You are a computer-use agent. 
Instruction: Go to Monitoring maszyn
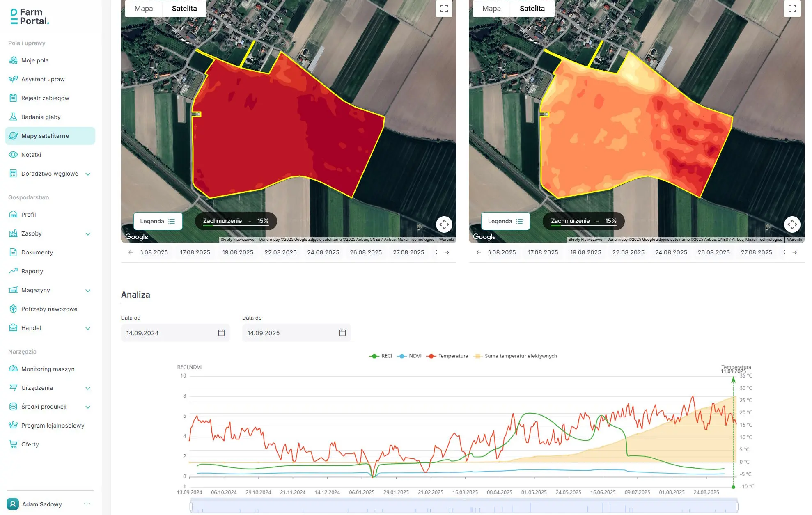(x=48, y=369)
